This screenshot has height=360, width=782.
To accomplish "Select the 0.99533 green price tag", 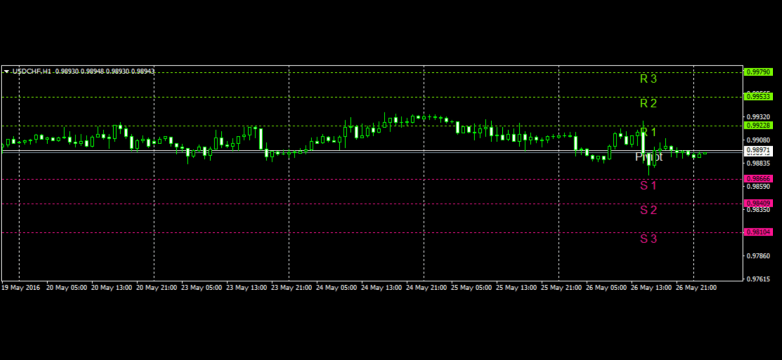I will [x=758, y=97].
